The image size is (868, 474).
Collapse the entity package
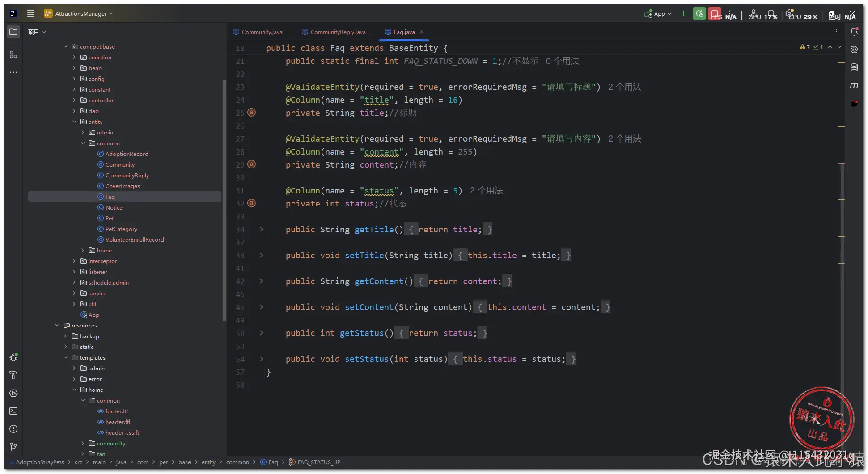pyautogui.click(x=74, y=122)
